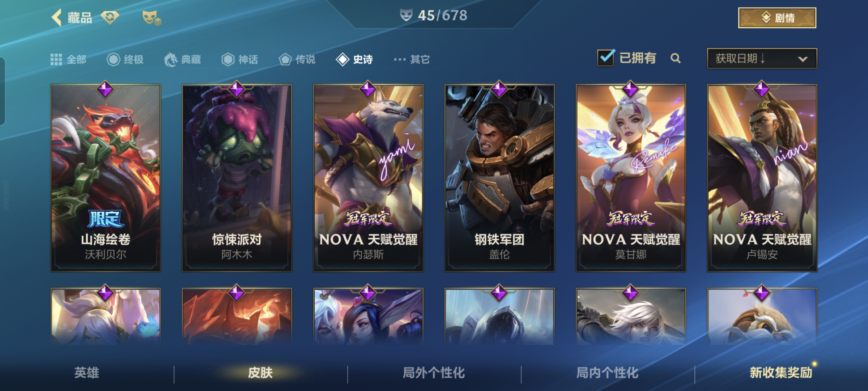Filter skins by 终极 tier icon
868x391 pixels.
[x=113, y=59]
